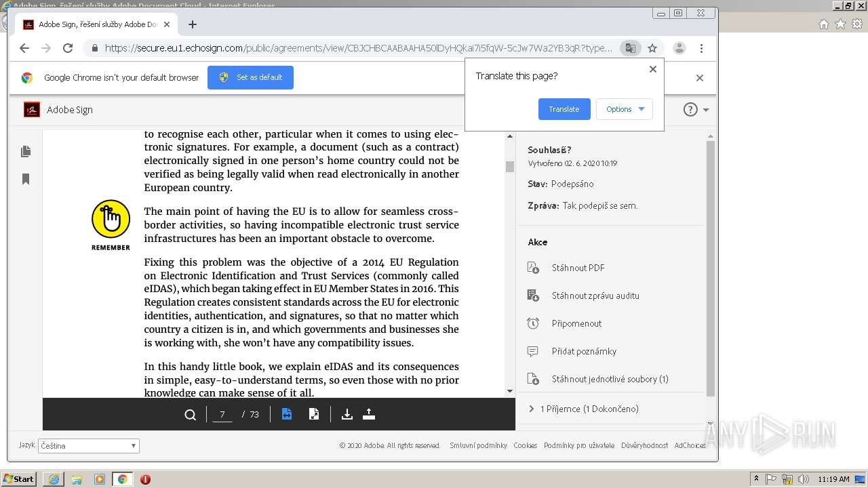
Task: Select the fit-to-width page view icon
Action: pyautogui.click(x=287, y=414)
